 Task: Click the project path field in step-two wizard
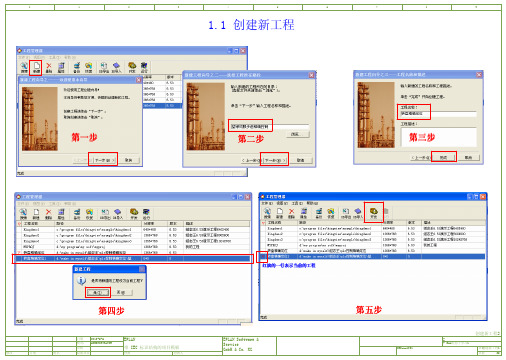[268, 127]
